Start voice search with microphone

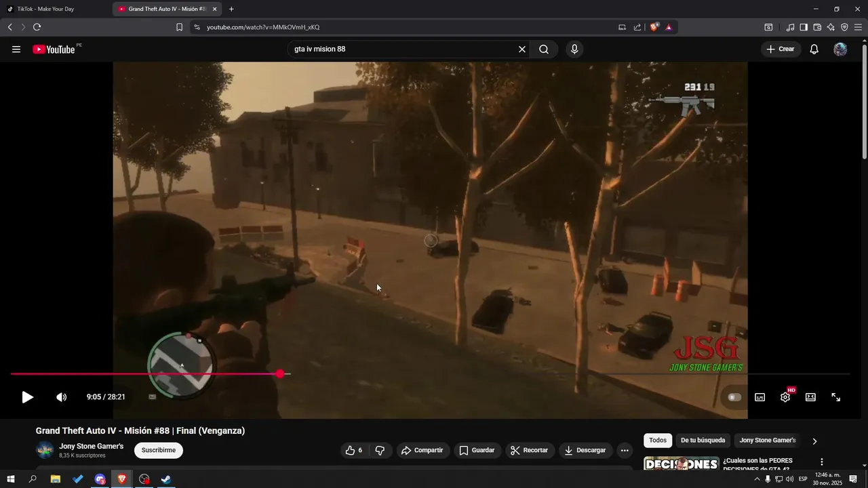click(x=574, y=49)
